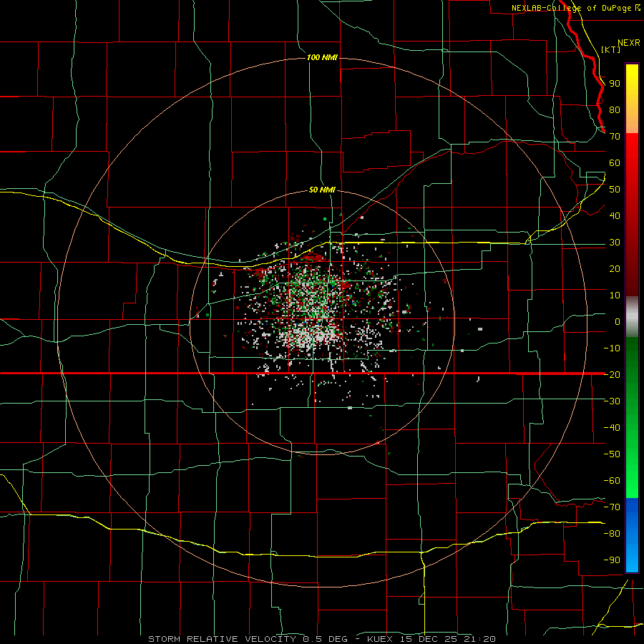644x644 pixels.
Task: Select the -60 value on velocity scale
Action: tap(612, 481)
